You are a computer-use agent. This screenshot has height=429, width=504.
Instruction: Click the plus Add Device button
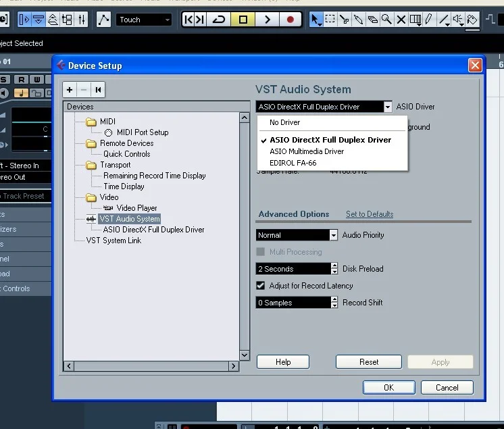(70, 90)
